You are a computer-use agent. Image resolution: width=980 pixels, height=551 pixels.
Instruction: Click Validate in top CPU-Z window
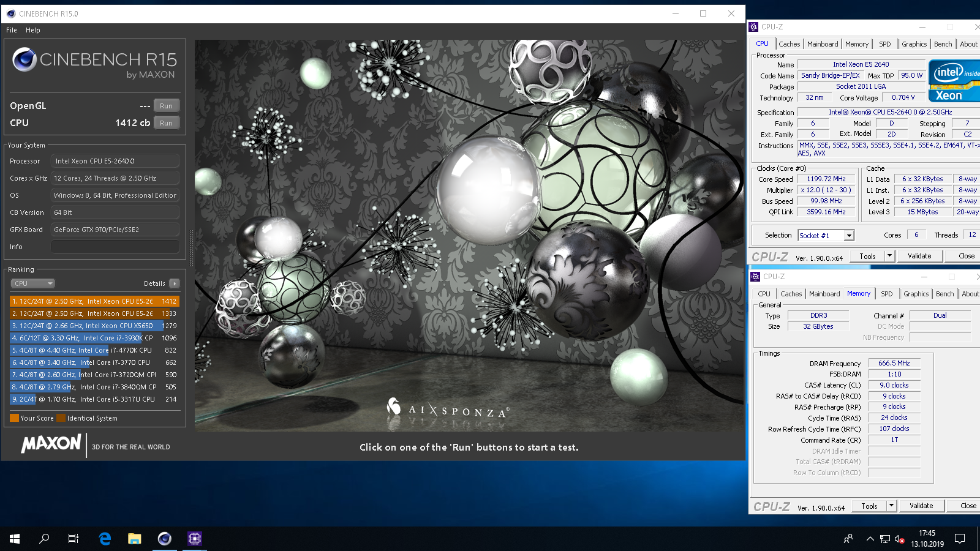919,256
